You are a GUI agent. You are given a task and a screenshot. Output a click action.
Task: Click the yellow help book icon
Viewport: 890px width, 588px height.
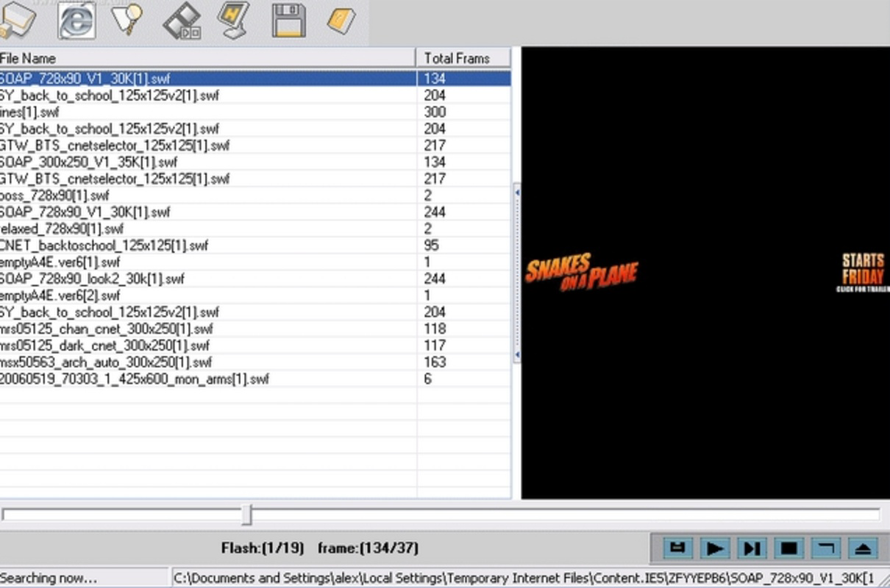pos(341,20)
